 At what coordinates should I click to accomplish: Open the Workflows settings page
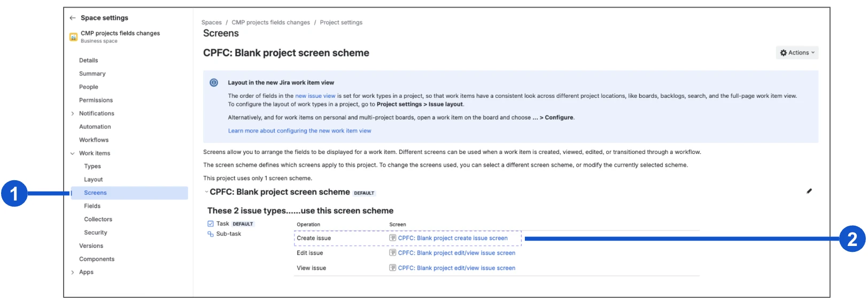94,140
